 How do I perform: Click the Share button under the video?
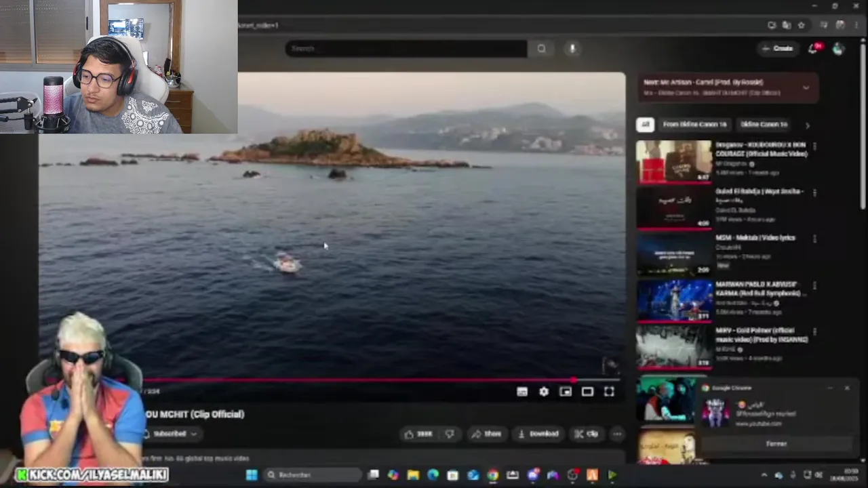pyautogui.click(x=487, y=434)
